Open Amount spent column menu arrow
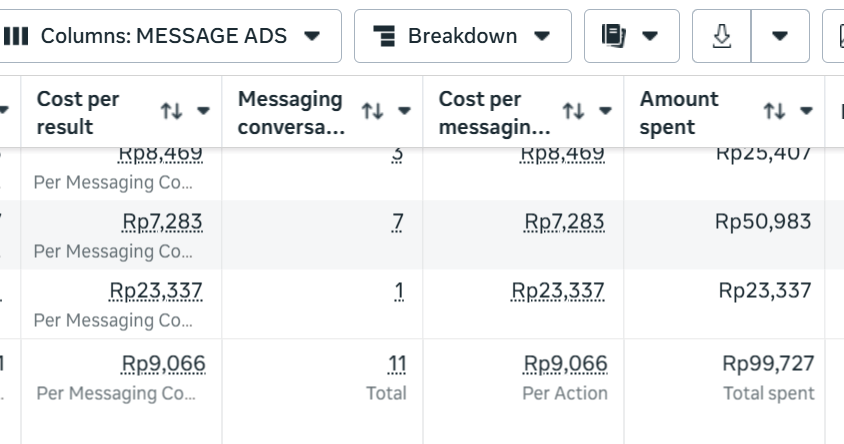 coord(807,111)
